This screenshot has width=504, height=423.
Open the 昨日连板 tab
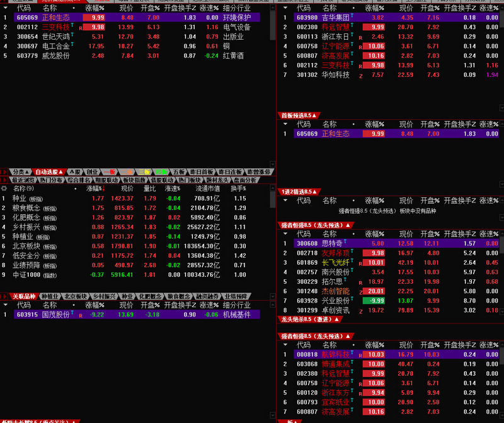(x=230, y=172)
